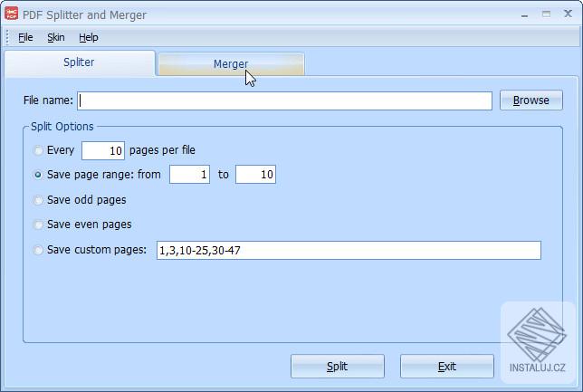583x392 pixels.
Task: Click the page range 'from' field
Action: pyautogui.click(x=189, y=175)
